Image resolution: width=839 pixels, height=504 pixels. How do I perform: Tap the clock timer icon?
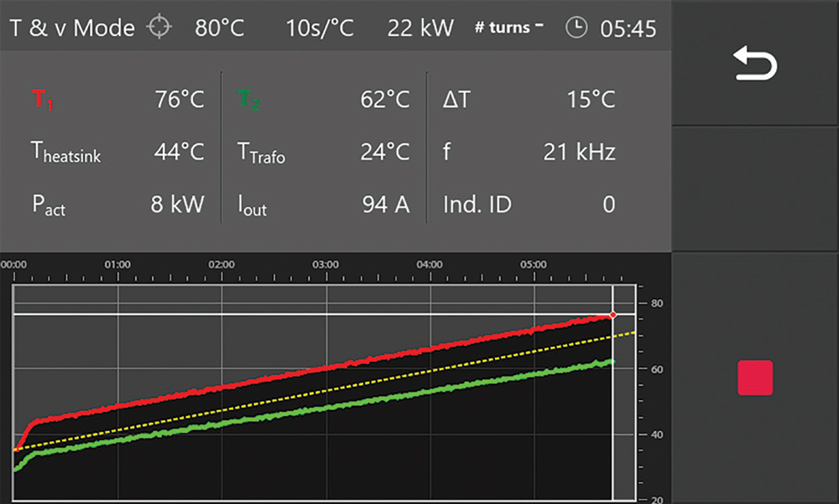coord(576,28)
